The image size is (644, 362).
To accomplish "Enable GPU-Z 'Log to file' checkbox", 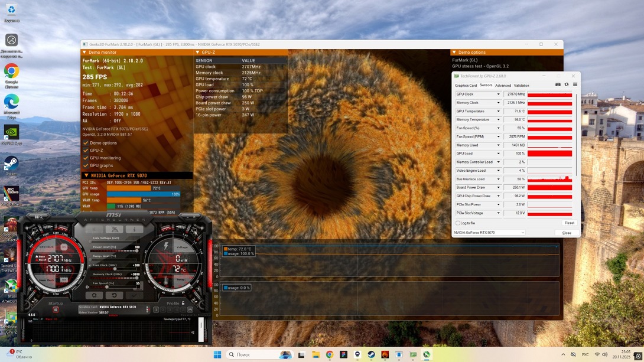I will click(458, 223).
